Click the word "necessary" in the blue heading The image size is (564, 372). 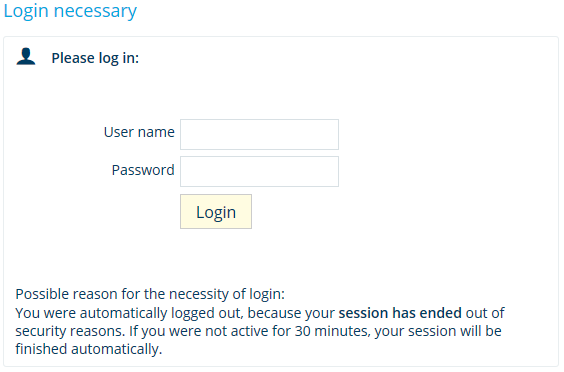95,12
